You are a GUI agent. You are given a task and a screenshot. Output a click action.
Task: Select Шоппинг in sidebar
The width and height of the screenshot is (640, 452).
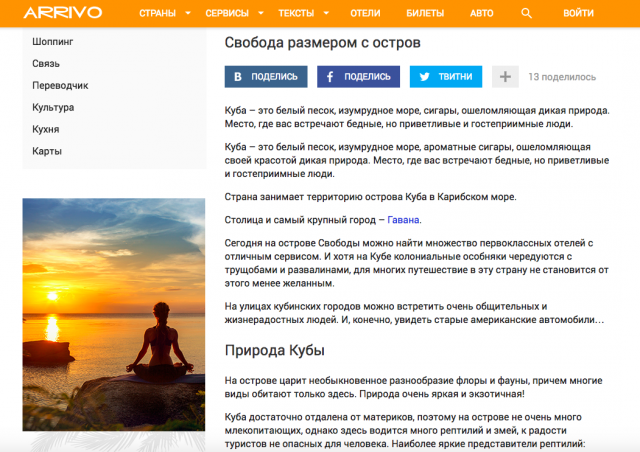click(x=53, y=42)
